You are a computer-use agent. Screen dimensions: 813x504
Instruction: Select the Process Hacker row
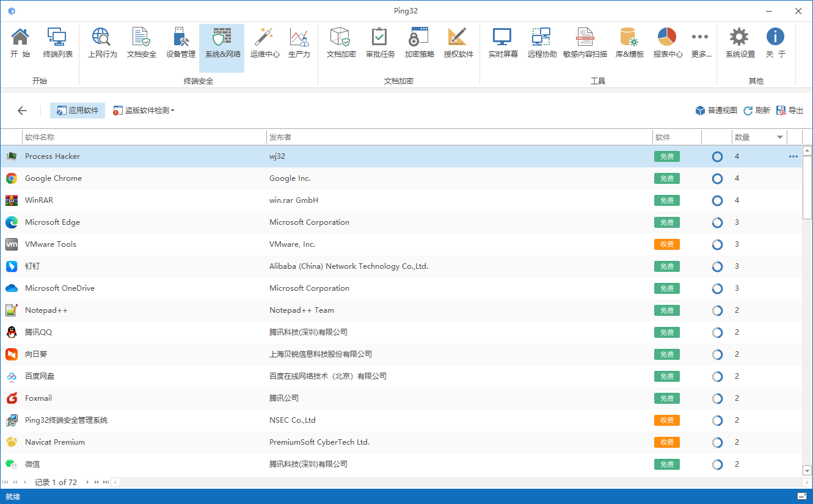(401, 156)
